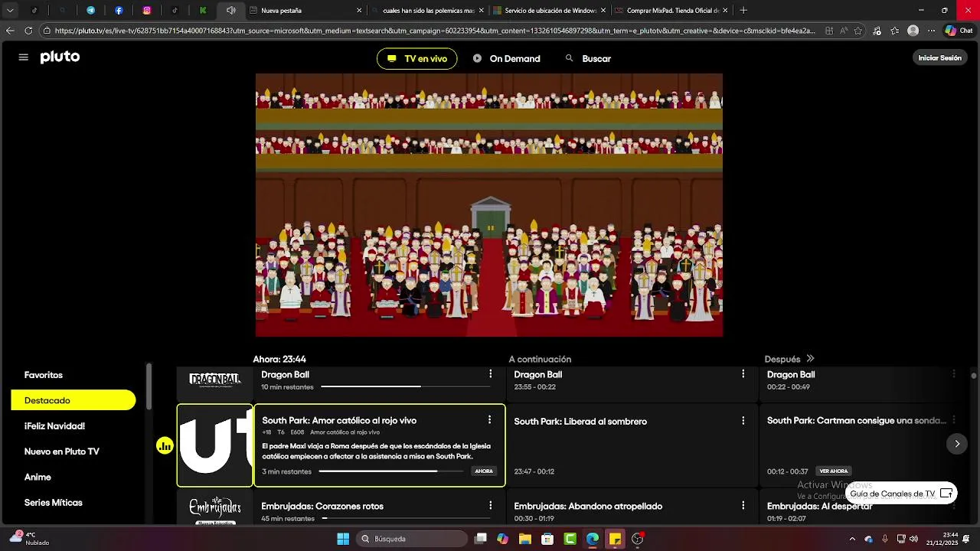Click the Edge profile avatar
The image size is (980, 551).
913,31
